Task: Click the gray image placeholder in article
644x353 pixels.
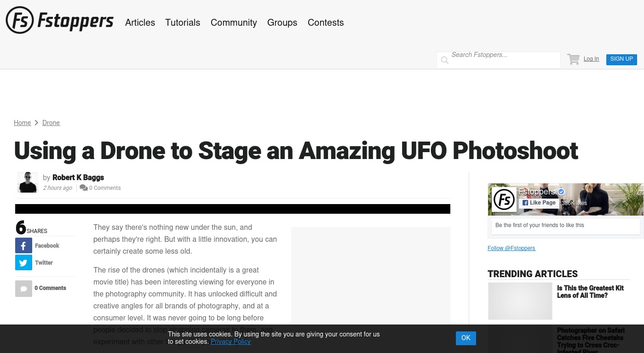Action: click(371, 276)
